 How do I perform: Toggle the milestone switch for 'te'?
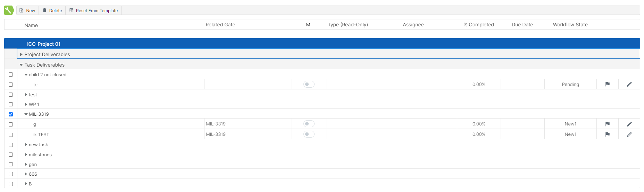pos(309,84)
